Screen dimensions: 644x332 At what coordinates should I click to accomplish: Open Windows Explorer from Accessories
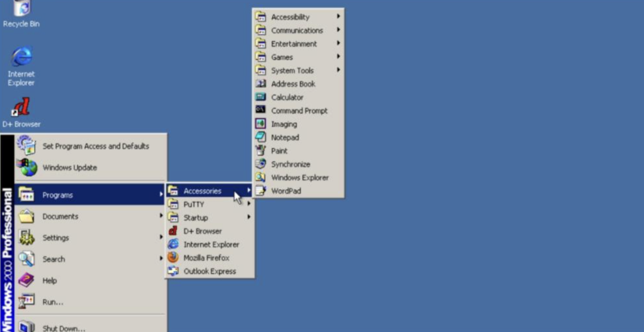tap(298, 177)
